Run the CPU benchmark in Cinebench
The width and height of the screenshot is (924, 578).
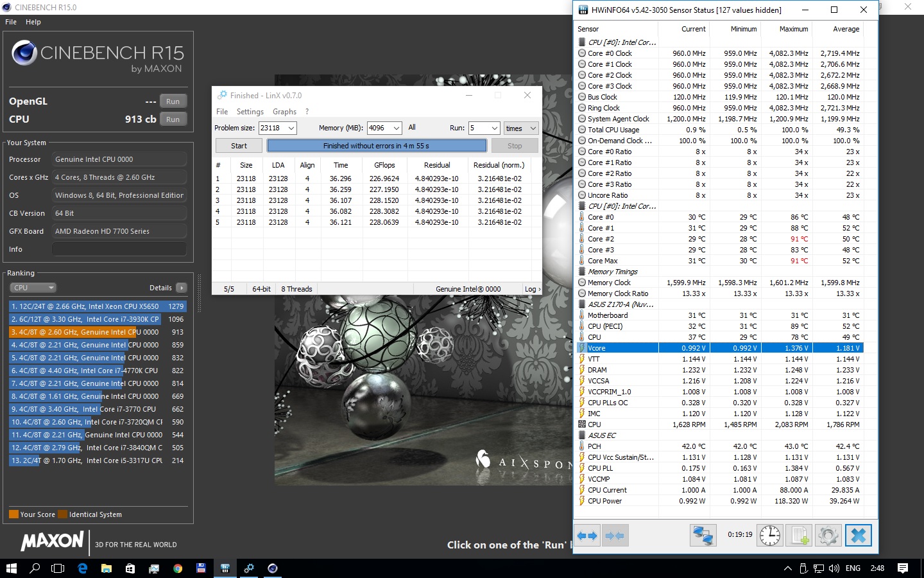173,119
